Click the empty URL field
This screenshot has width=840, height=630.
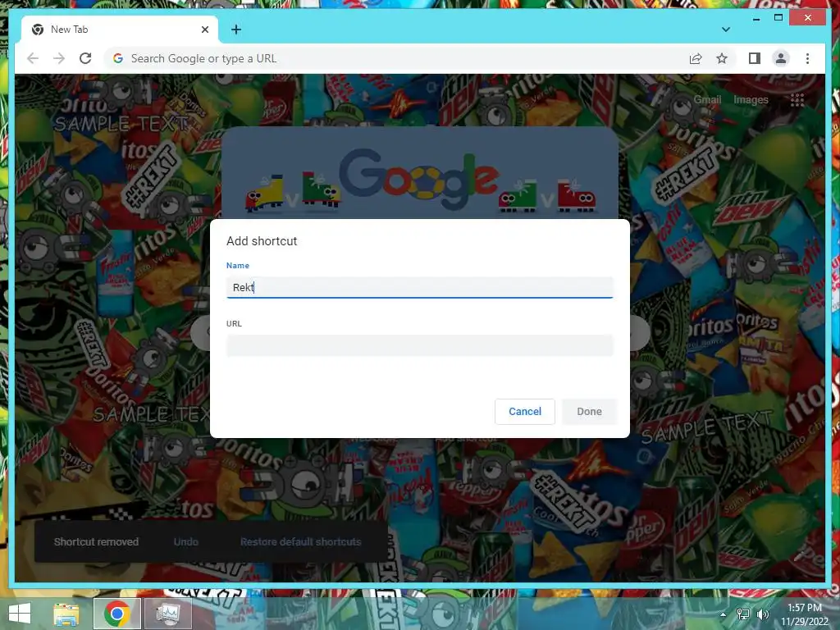pos(419,345)
